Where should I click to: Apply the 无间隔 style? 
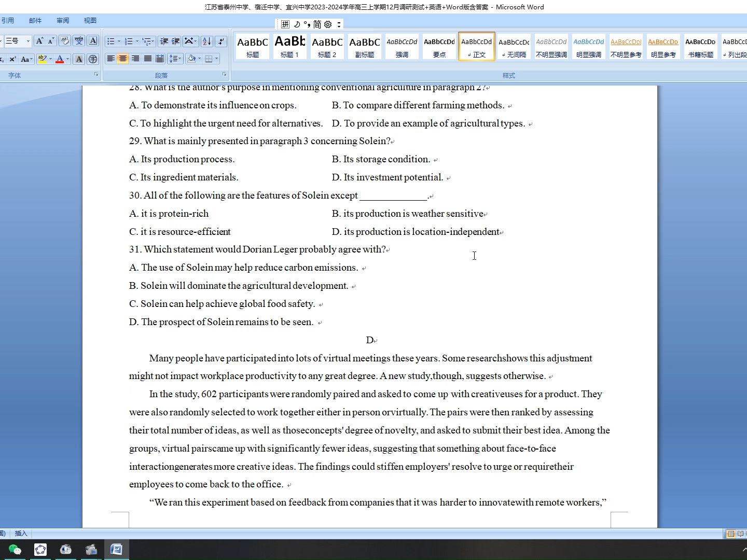[514, 46]
